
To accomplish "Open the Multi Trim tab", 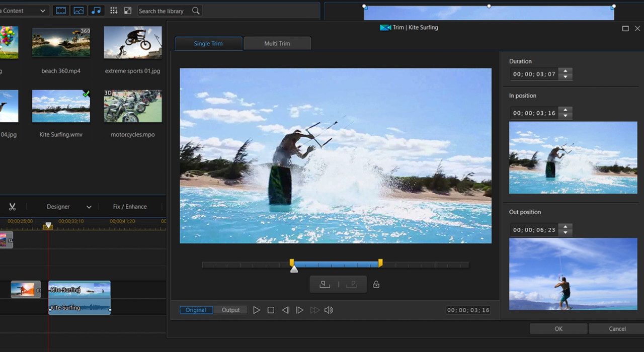I will click(277, 44).
